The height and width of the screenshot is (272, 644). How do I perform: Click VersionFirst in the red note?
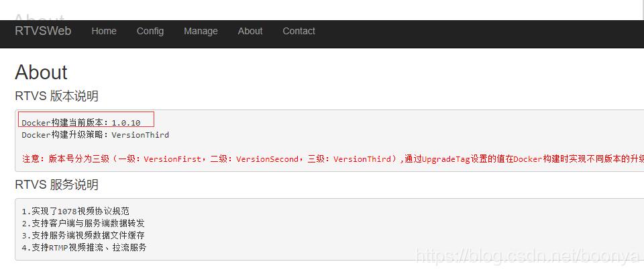point(172,159)
